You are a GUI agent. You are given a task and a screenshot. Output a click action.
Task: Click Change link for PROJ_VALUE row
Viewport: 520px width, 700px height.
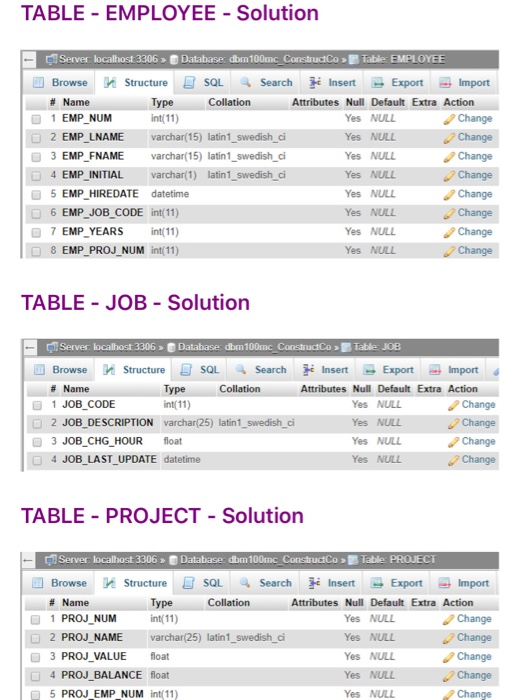474,656
